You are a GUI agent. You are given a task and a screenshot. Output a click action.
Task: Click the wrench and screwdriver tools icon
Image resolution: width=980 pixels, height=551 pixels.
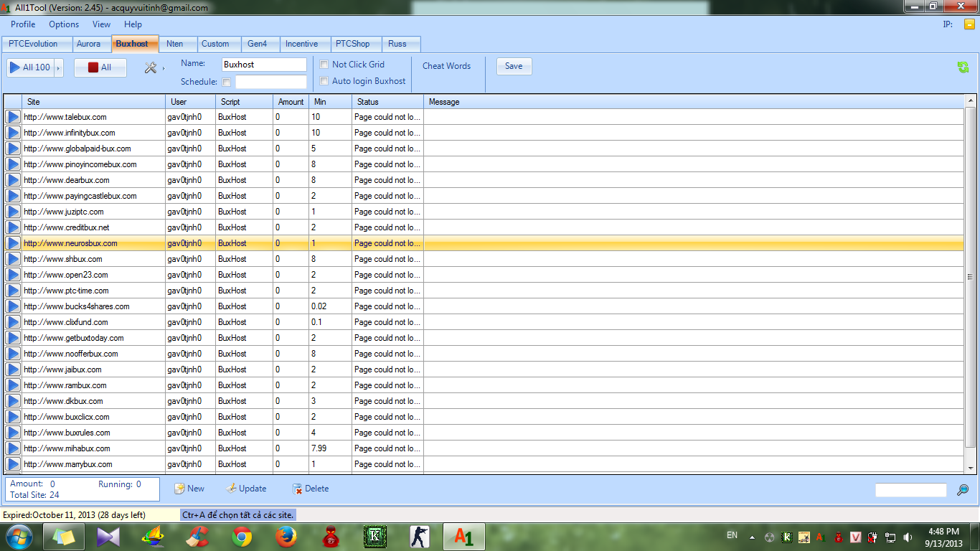[x=151, y=67]
